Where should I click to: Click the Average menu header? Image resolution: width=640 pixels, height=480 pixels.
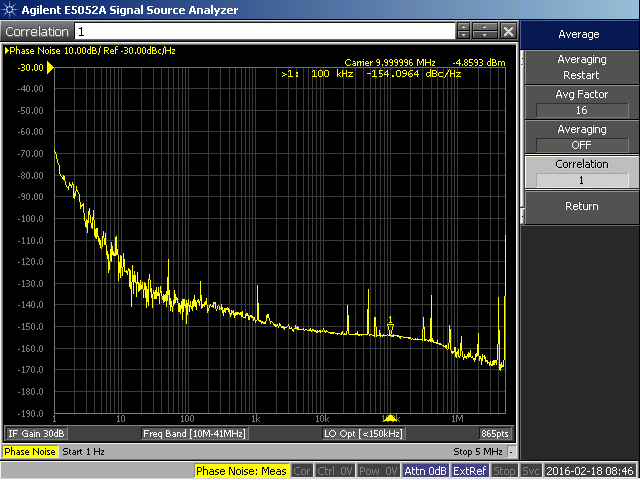(581, 34)
